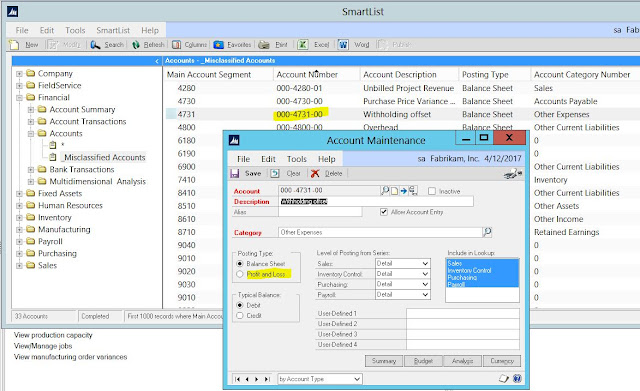
Task: Click the red X Delete icon
Action: click(x=315, y=173)
